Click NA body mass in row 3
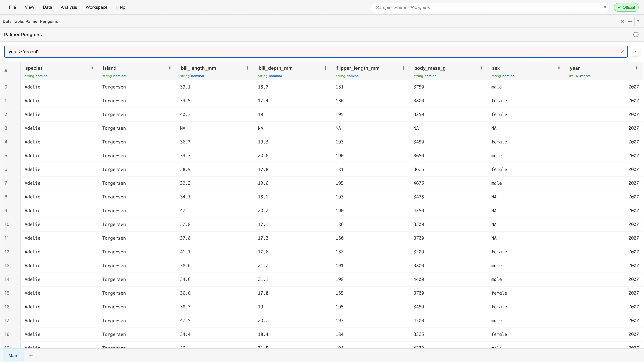This screenshot has width=644, height=362. [416, 128]
